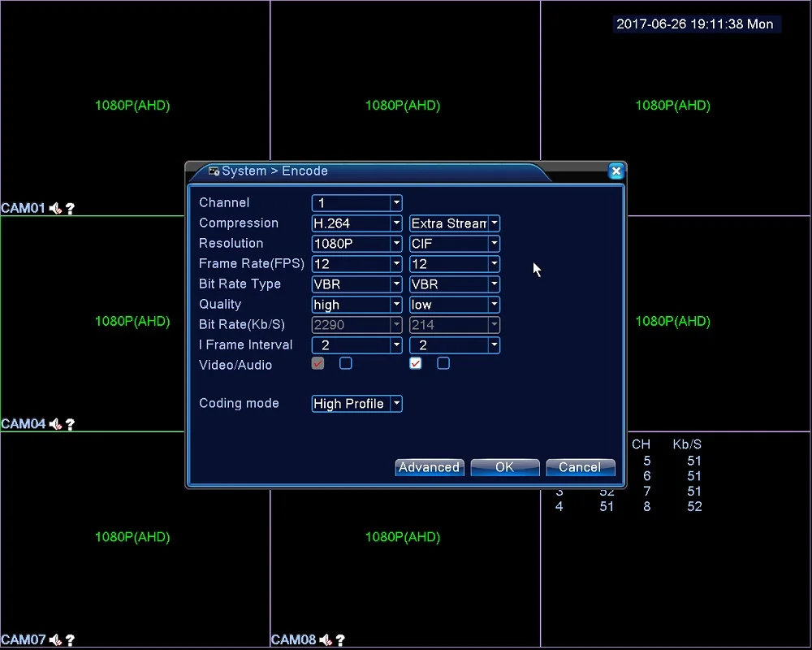Screen dimensions: 812x650
Task: Open the CIF resolution dropdown
Action: point(455,244)
